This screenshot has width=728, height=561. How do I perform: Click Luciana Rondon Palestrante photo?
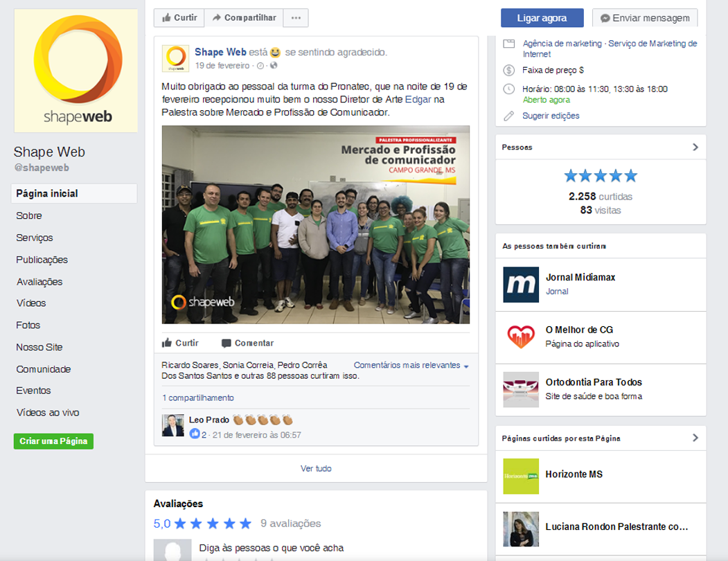point(521,529)
